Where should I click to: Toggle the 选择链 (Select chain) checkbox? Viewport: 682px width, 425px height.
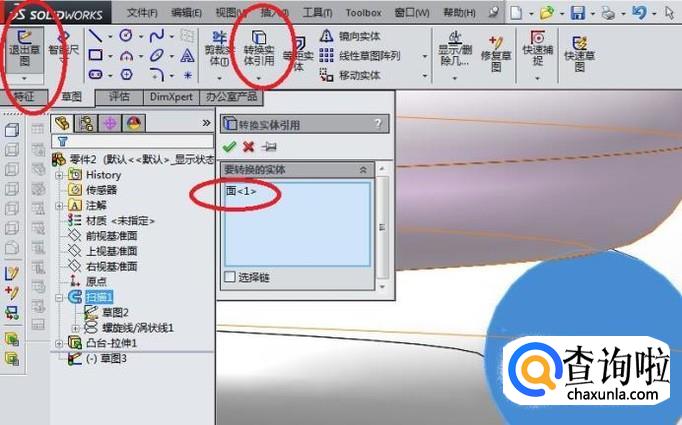[230, 277]
